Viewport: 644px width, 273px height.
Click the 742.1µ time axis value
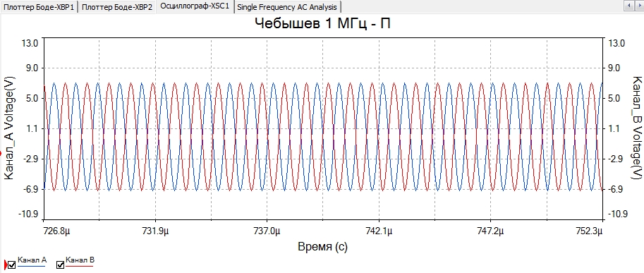(x=378, y=231)
